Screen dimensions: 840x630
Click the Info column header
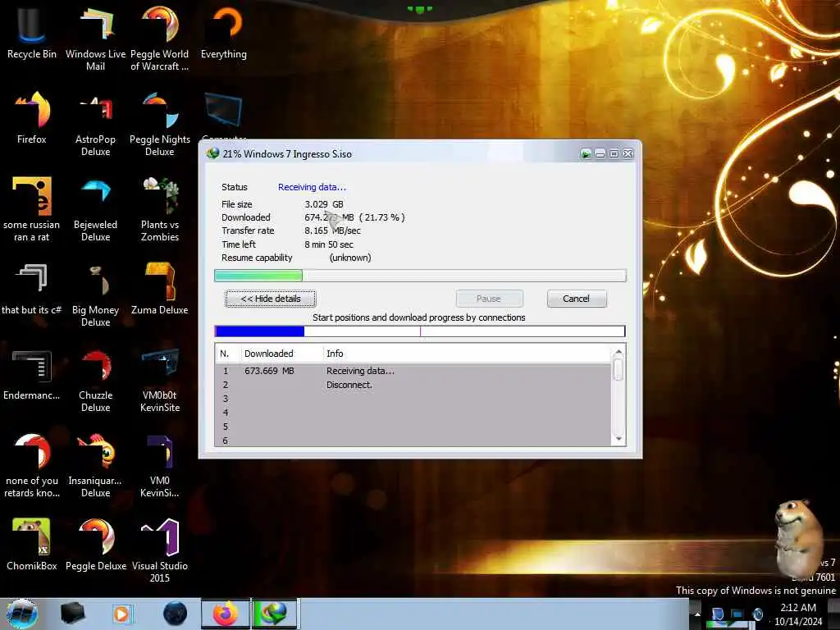[x=467, y=354]
